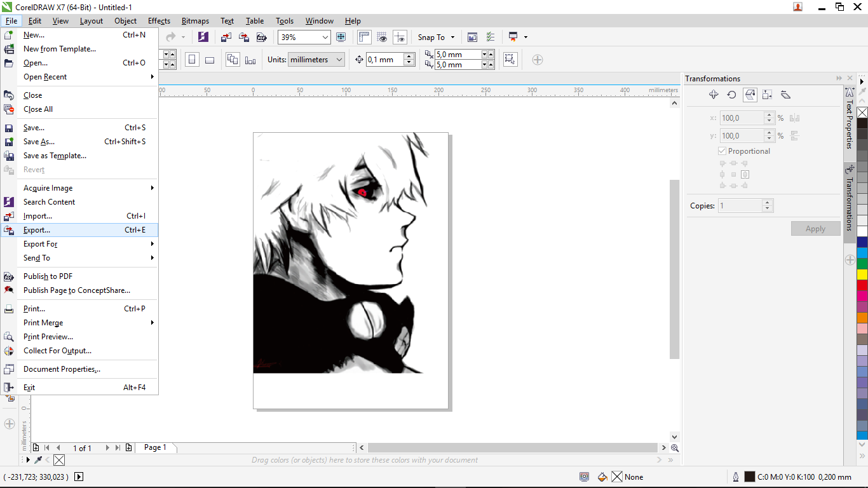
Task: Open full-screen preview via its toolbar icon
Action: pyautogui.click(x=341, y=37)
